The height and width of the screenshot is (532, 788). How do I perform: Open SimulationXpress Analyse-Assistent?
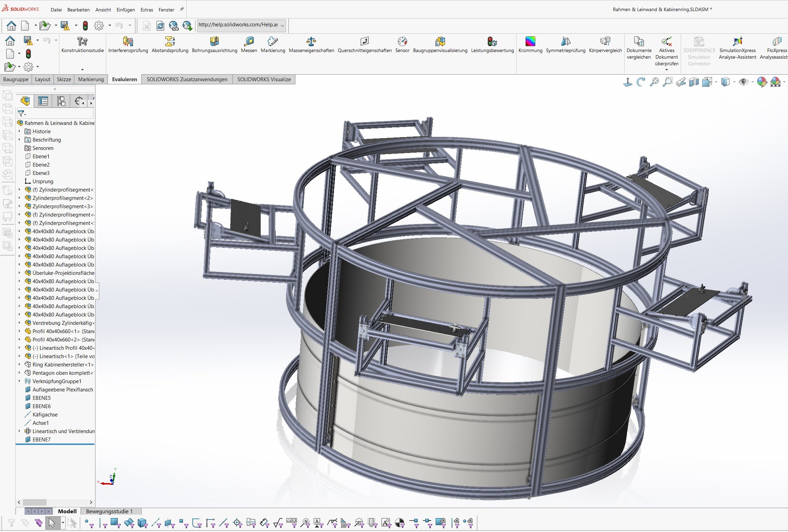click(737, 49)
